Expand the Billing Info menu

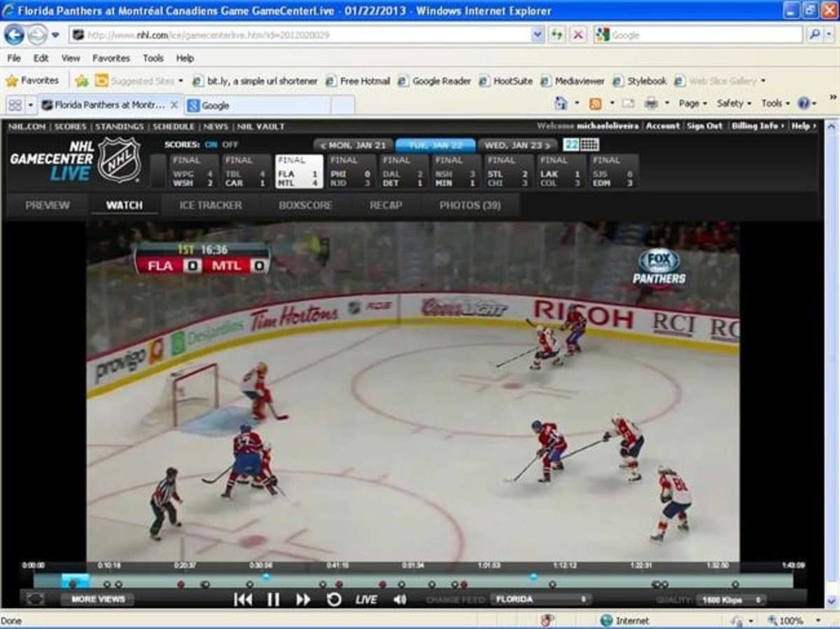[756, 126]
